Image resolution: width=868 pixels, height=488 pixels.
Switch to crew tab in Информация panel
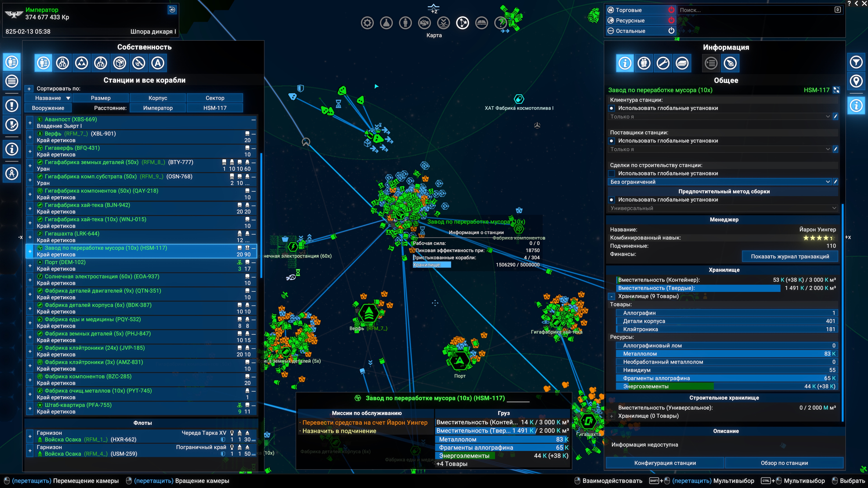(x=644, y=63)
